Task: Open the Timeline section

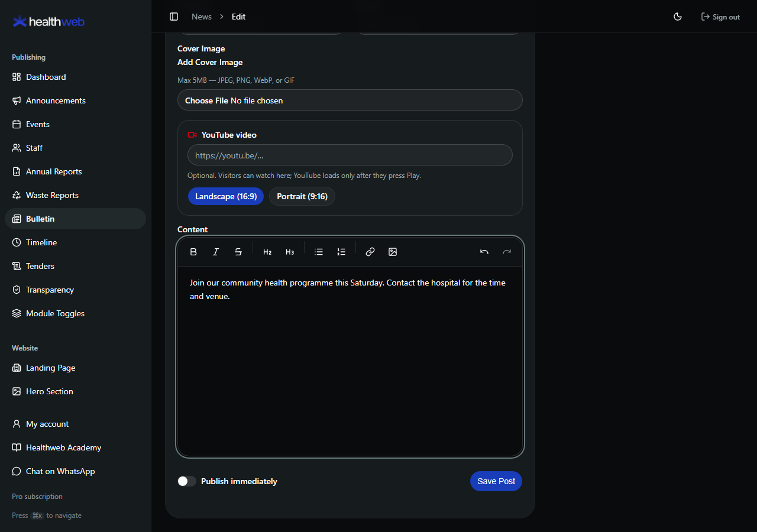Action: pos(75,242)
